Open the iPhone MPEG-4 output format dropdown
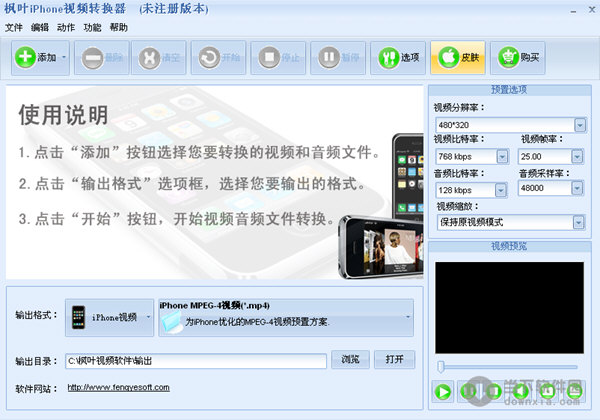 tap(407, 316)
